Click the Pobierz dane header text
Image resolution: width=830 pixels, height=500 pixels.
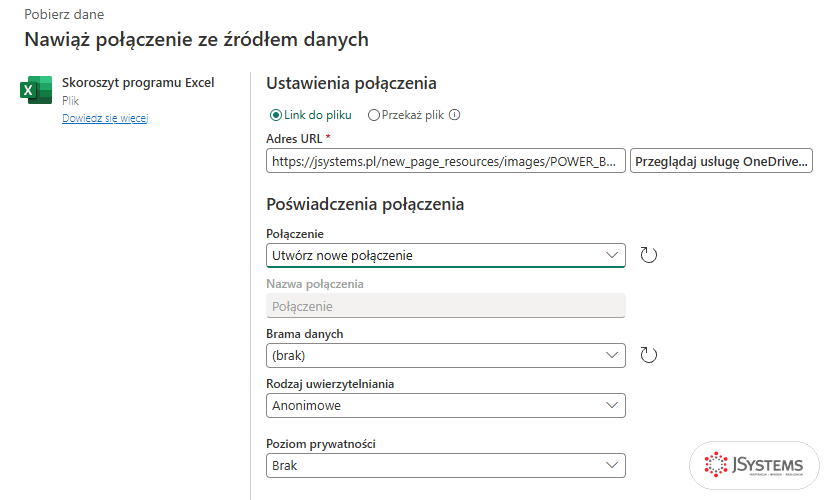tap(64, 14)
